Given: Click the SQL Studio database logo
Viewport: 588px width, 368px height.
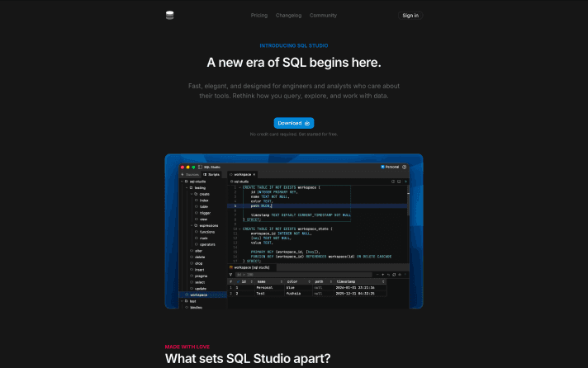Looking at the screenshot, I should point(169,16).
